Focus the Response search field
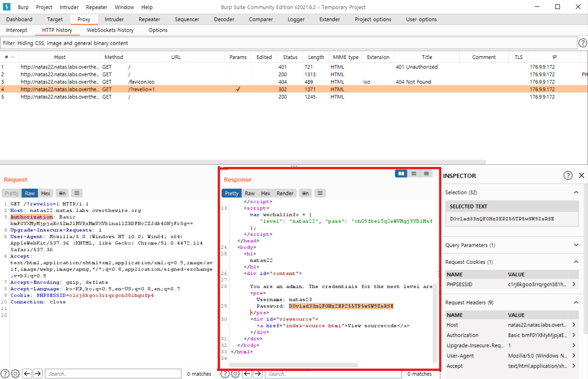Viewport: 588px width, 379px height. point(333,374)
